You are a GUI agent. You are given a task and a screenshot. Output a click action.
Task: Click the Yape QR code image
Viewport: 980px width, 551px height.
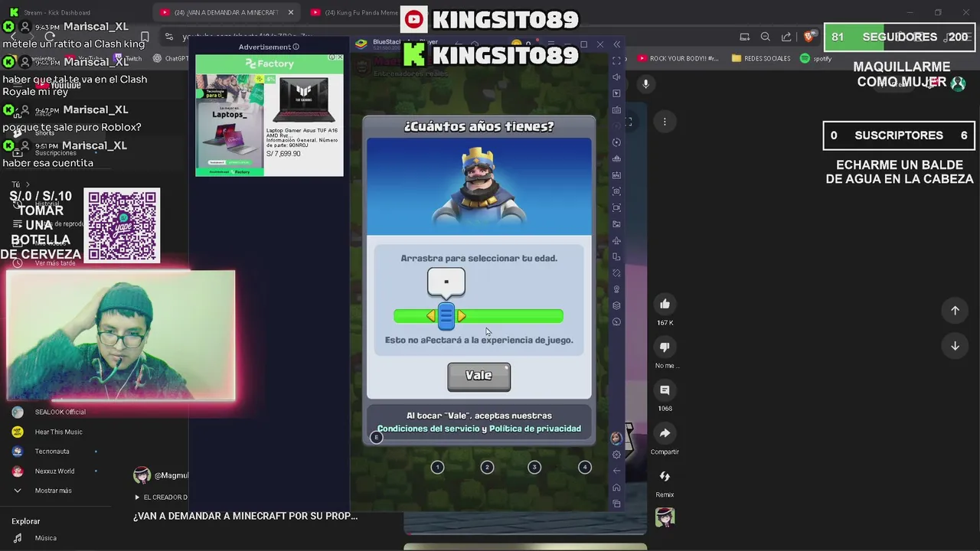[x=122, y=226]
